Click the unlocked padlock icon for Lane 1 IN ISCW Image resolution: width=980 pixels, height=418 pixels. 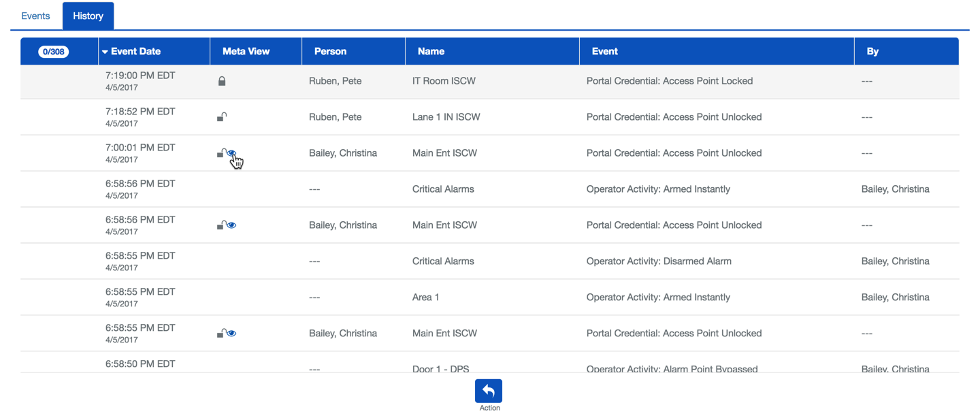[222, 117]
